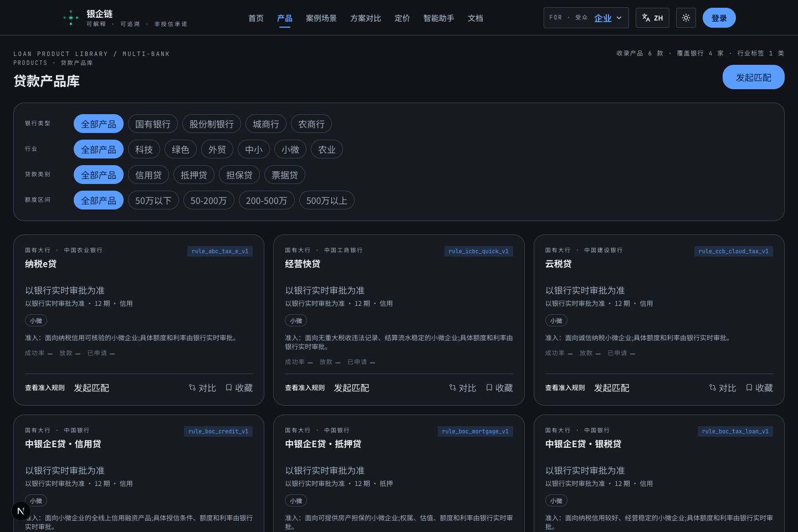Toggle light theme with the sun icon
The height and width of the screenshot is (532, 798).
click(686, 18)
